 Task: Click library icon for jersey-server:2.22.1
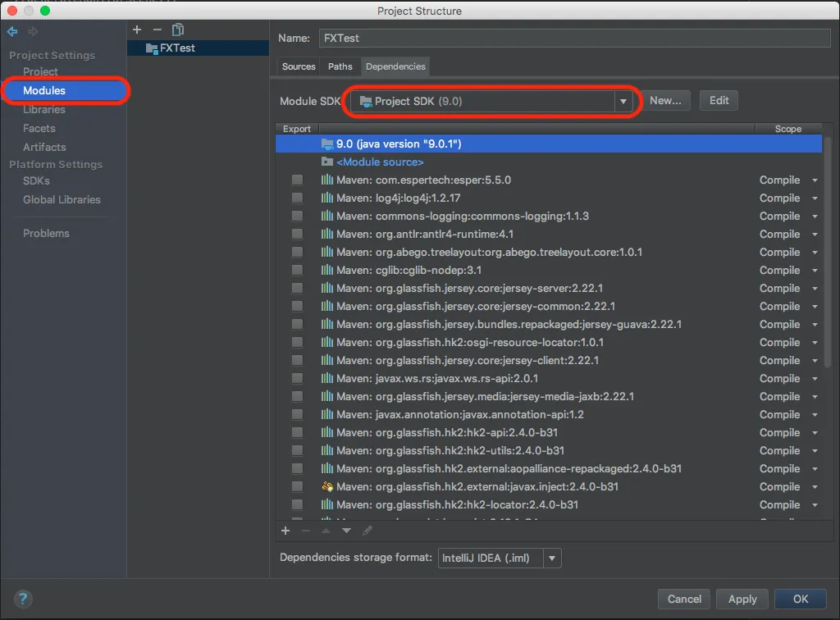point(326,288)
